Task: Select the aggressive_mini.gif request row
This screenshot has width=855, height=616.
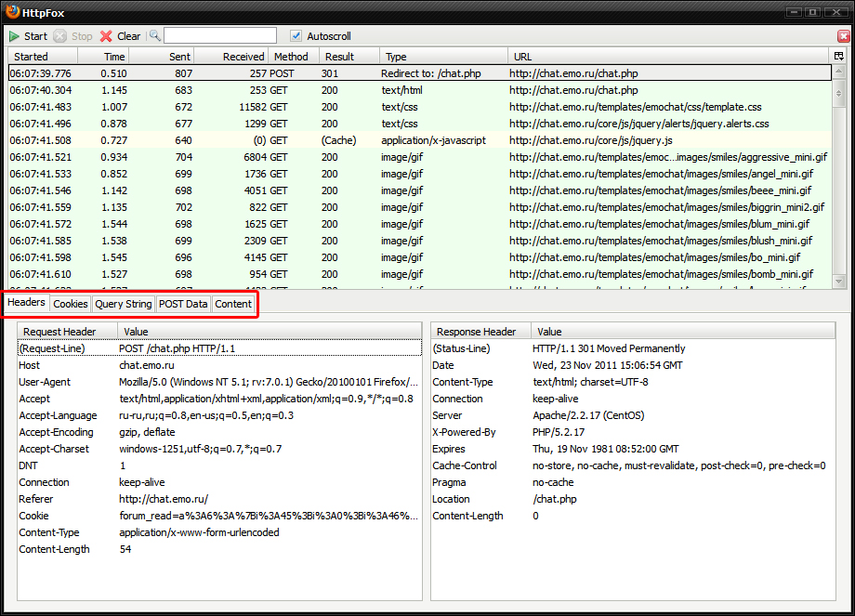Action: click(x=420, y=157)
